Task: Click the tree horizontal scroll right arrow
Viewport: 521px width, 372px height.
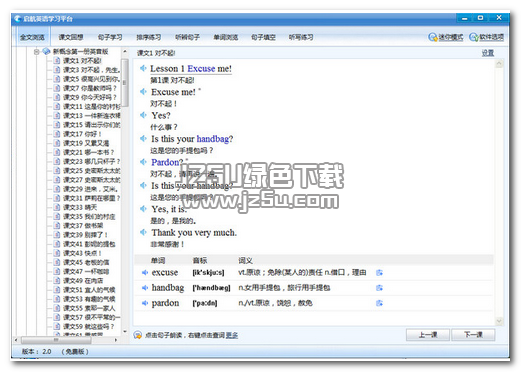Action: pos(116,340)
